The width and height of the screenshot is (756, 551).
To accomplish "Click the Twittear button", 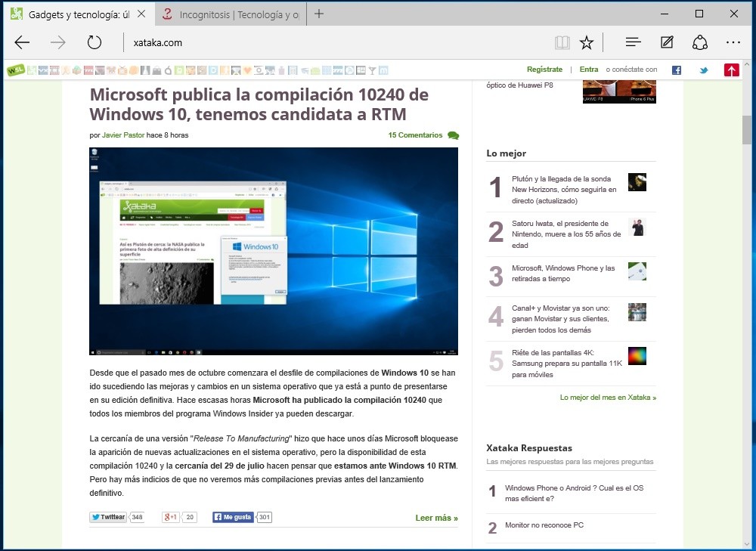I will click(108, 517).
